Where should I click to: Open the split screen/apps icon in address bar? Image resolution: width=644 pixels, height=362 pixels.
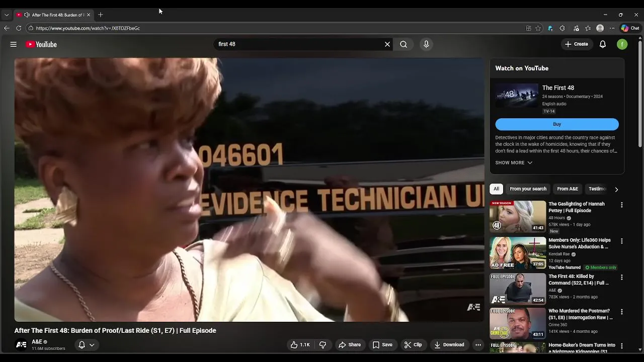tap(528, 28)
